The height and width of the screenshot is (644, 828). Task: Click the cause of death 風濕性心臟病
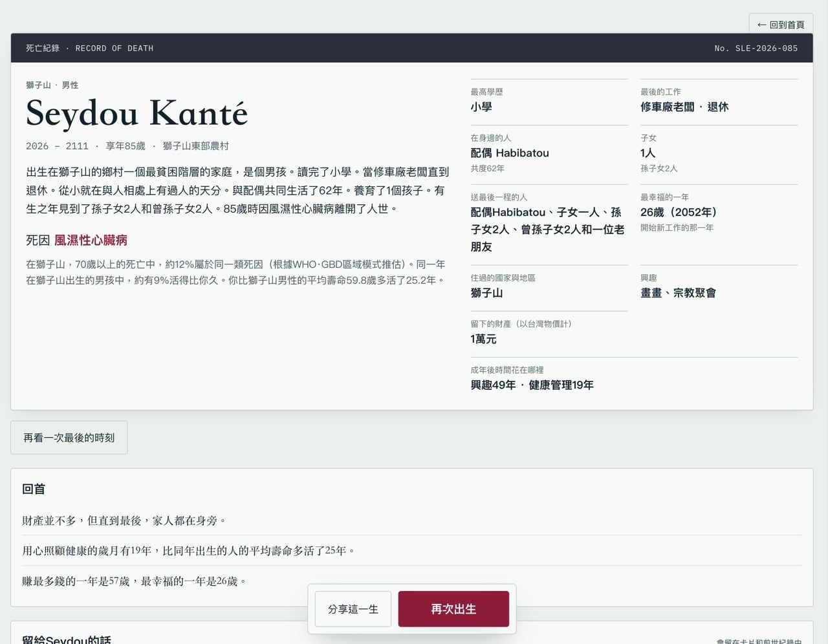(91, 241)
